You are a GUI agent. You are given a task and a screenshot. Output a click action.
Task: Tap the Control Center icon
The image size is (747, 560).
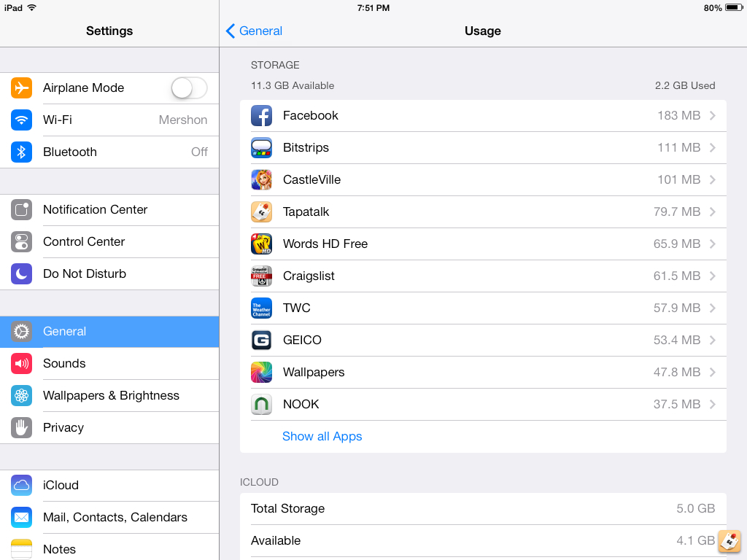click(x=21, y=242)
